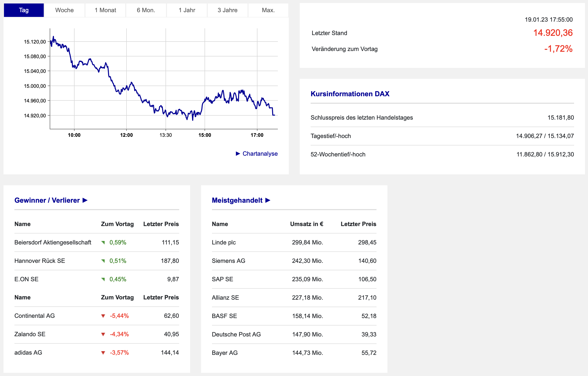
Task: Open the Gewinner / Verlierer overview link
Action: click(47, 200)
